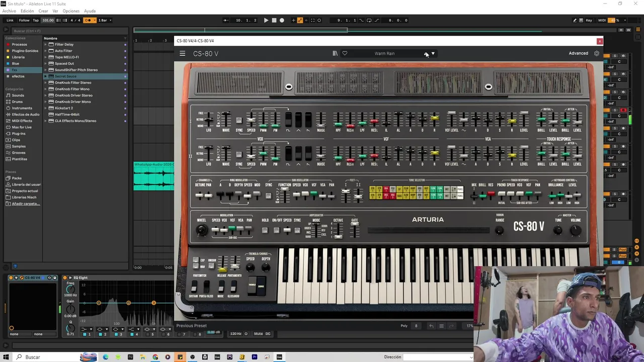Open the Grooves category
Screen dimensions: 644x362
[19, 152]
